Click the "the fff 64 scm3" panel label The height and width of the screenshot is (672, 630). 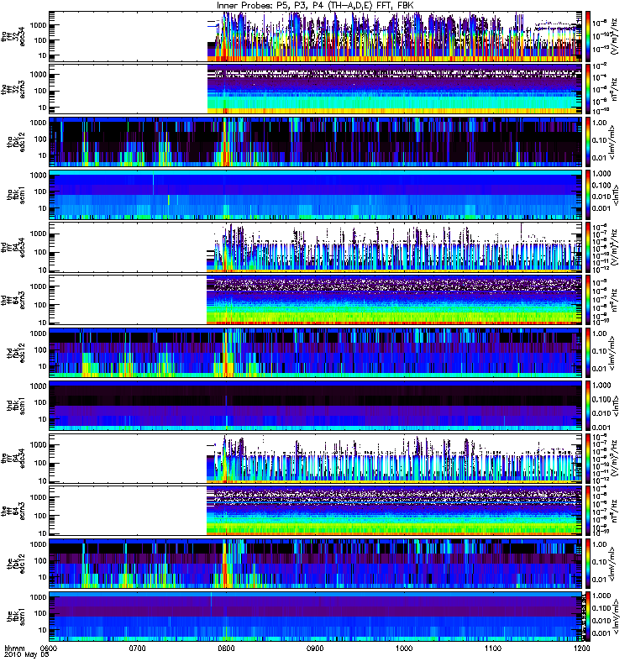click(x=13, y=511)
